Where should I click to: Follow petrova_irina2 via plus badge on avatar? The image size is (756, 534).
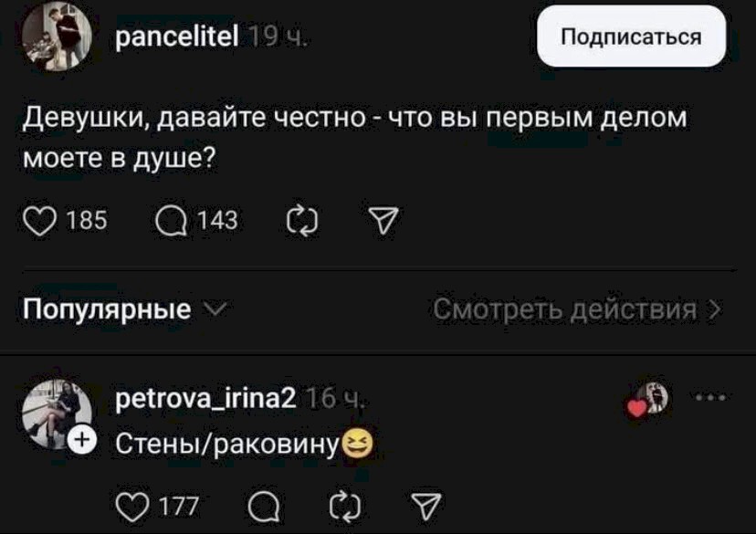tap(80, 440)
